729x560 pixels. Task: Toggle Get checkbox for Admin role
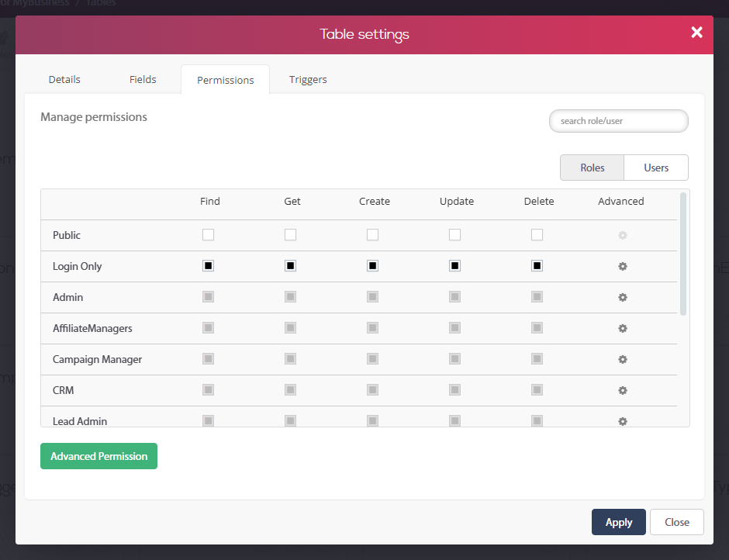point(291,297)
